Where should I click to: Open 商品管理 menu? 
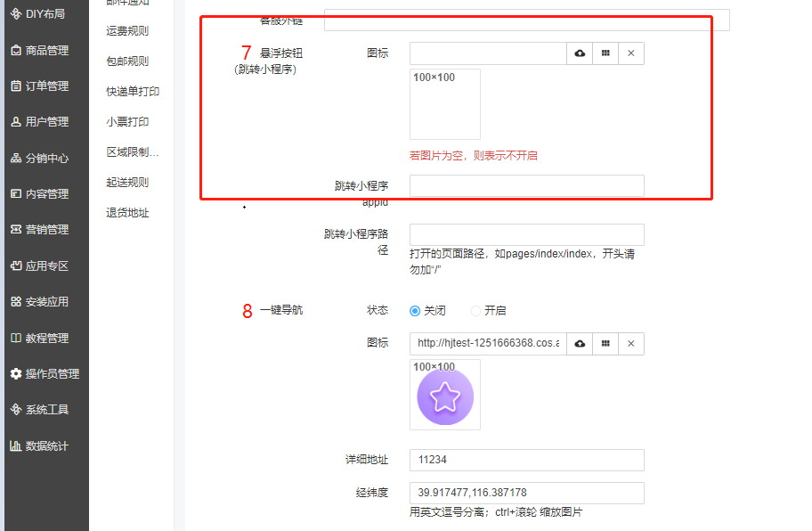(x=46, y=50)
